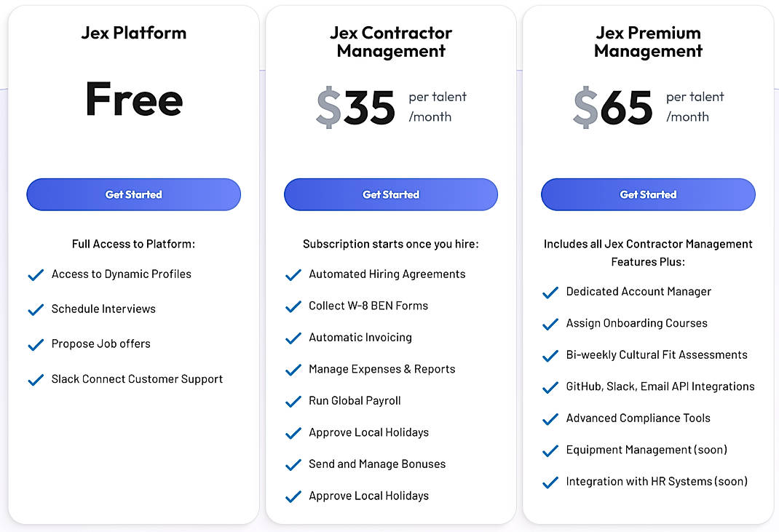Click the checkmark beside Advanced Compliance Tools
779x532 pixels.
550,419
